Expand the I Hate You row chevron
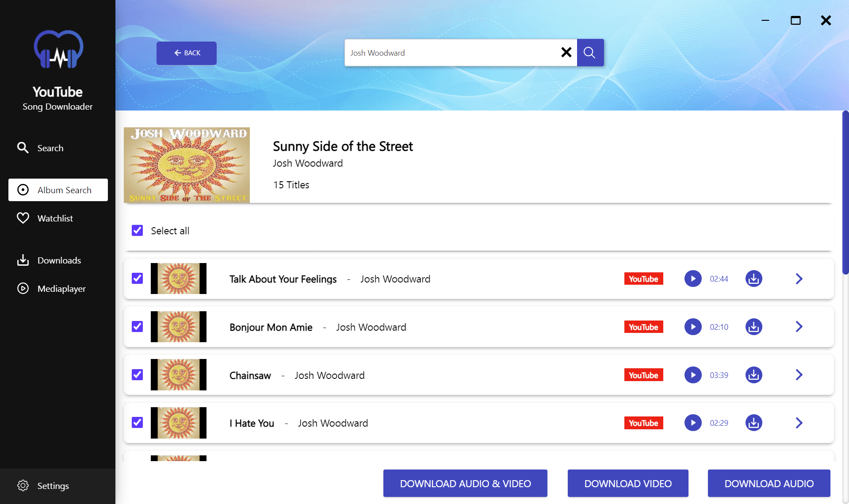 799,423
